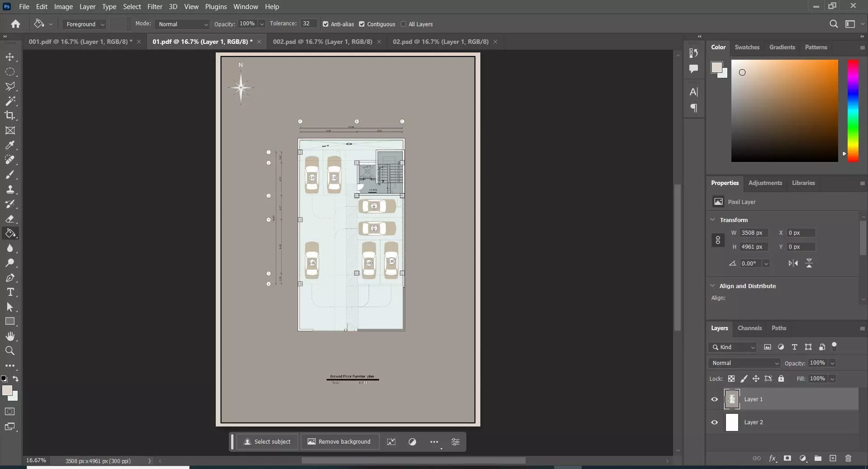Flip layer horizontally in Transform
Screen dimensions: 868x469
pyautogui.click(x=793, y=263)
